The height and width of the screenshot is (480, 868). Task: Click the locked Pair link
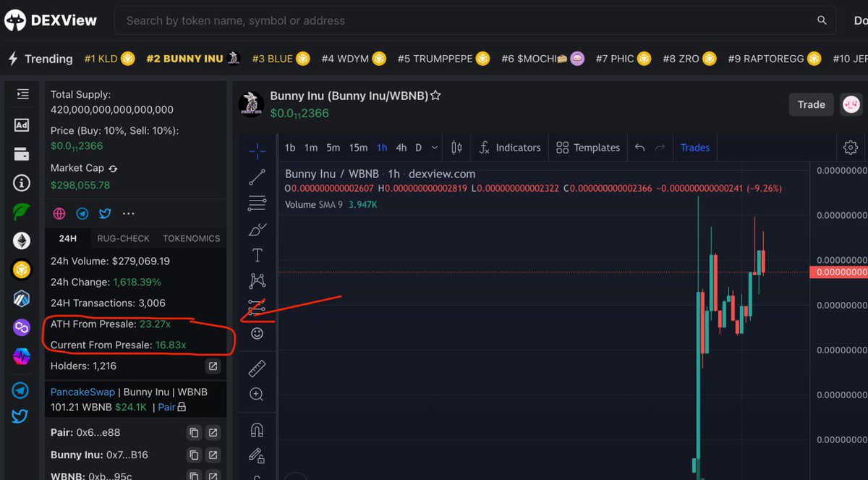tap(172, 407)
